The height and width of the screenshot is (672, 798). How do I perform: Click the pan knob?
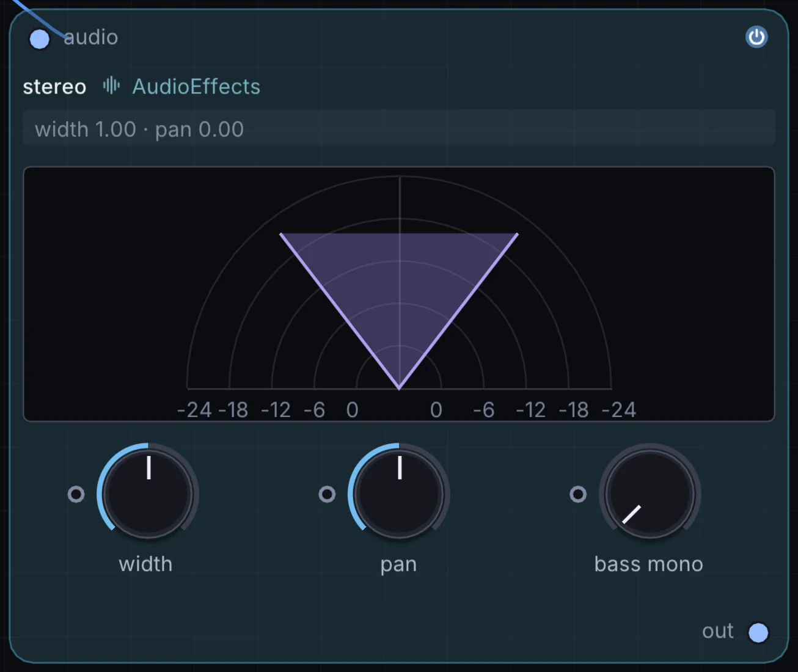point(399,494)
